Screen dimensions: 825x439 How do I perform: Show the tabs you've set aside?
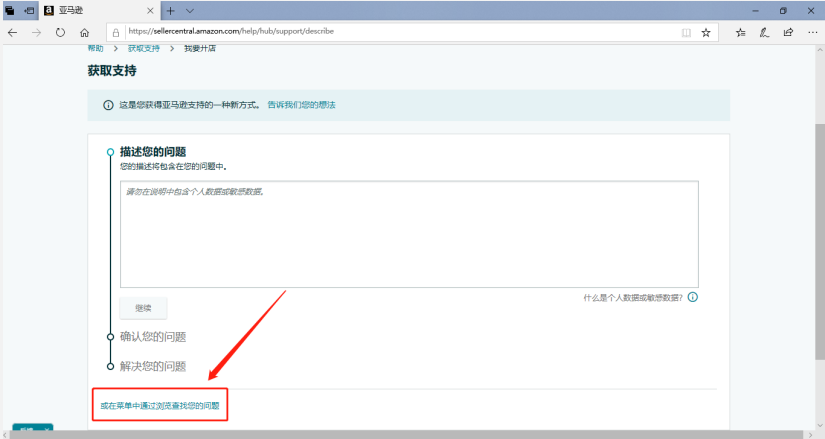point(9,11)
